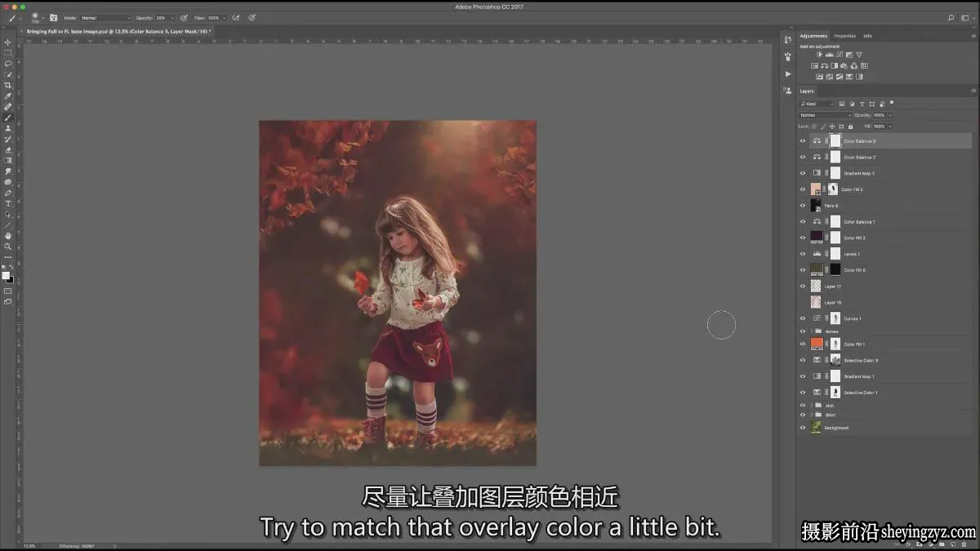
Task: Switch to the Info tab
Action: 867,36
